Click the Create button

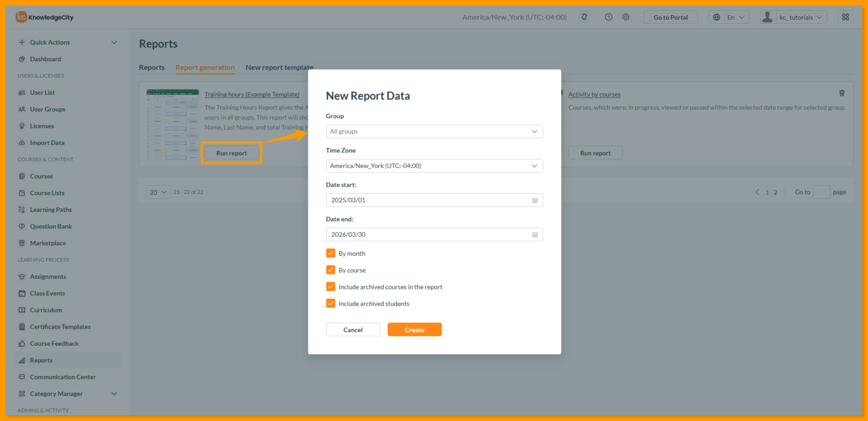415,330
